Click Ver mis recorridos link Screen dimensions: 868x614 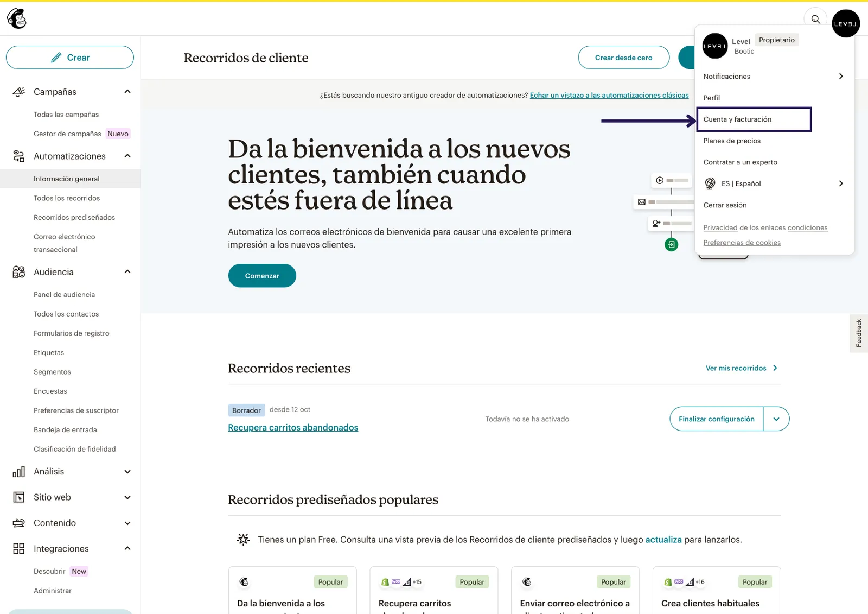click(x=742, y=368)
